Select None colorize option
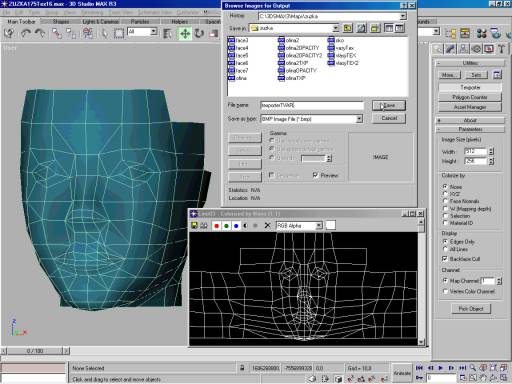 (x=445, y=186)
